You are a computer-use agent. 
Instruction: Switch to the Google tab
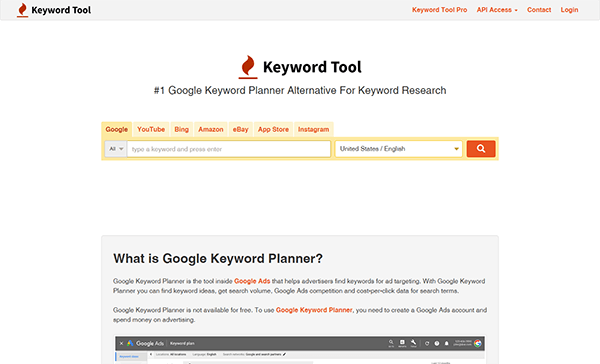point(117,129)
